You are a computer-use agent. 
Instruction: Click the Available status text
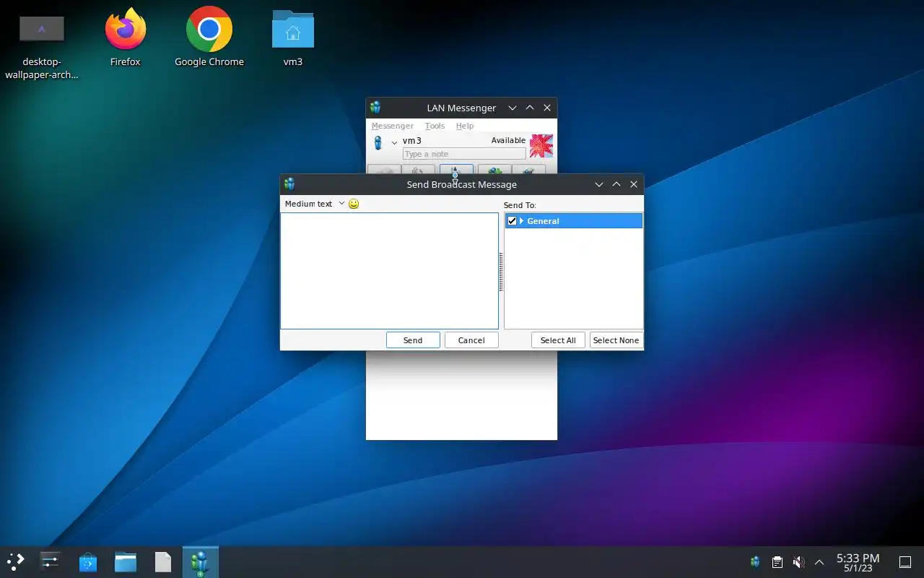click(508, 140)
